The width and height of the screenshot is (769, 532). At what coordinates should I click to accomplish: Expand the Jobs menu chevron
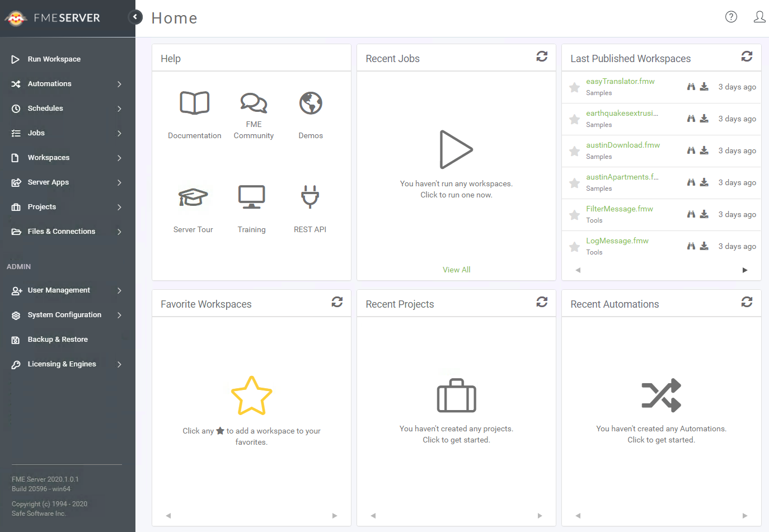click(x=119, y=133)
